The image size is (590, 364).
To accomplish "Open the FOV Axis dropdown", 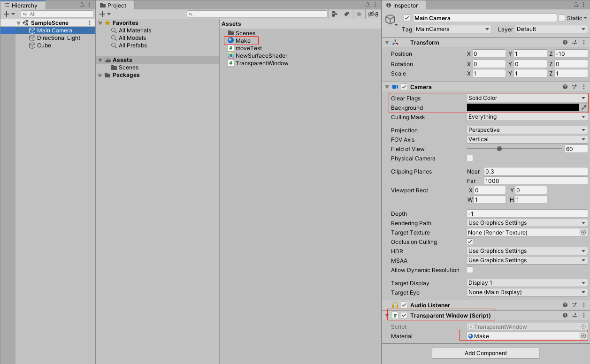I will coord(527,139).
